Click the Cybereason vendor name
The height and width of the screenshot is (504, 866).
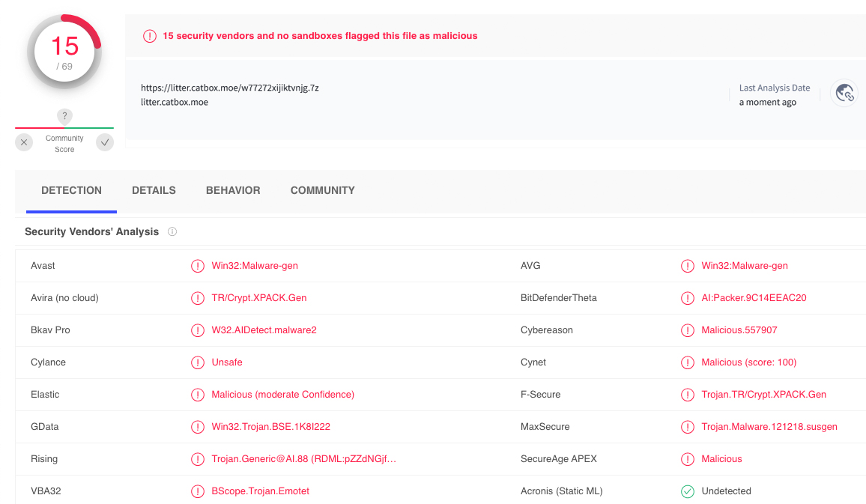pos(546,330)
